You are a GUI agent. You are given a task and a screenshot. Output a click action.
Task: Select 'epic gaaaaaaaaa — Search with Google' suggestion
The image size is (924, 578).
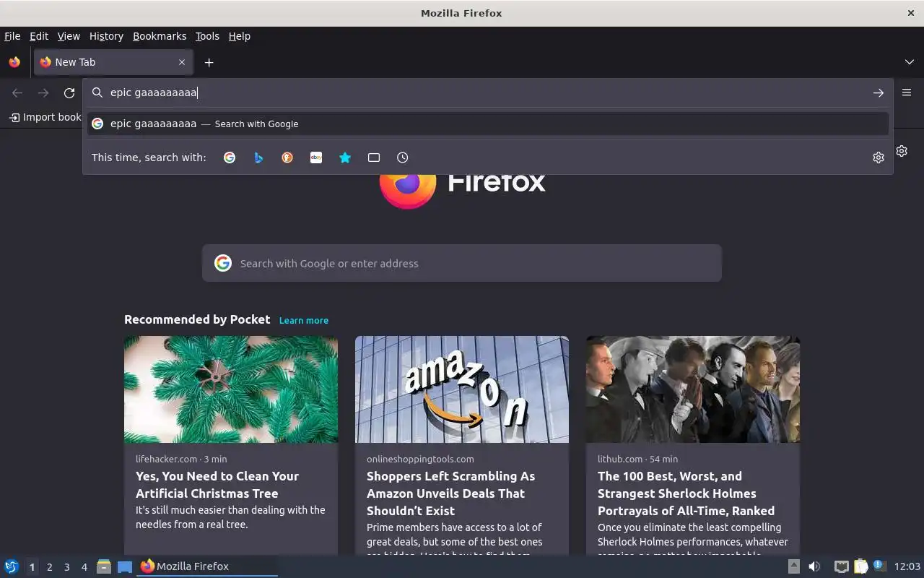488,124
